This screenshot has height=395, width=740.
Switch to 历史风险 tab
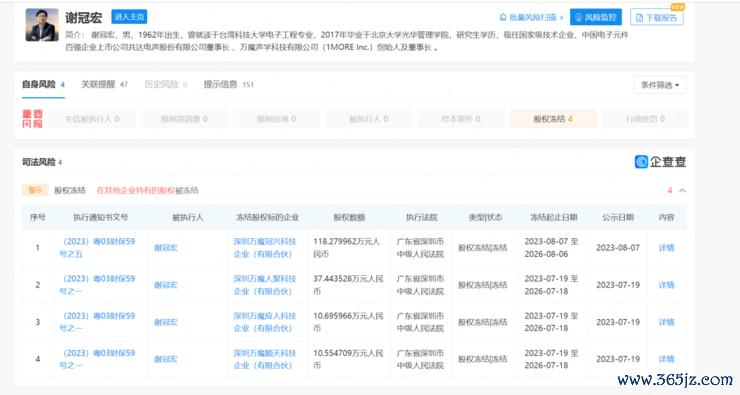[x=166, y=84]
